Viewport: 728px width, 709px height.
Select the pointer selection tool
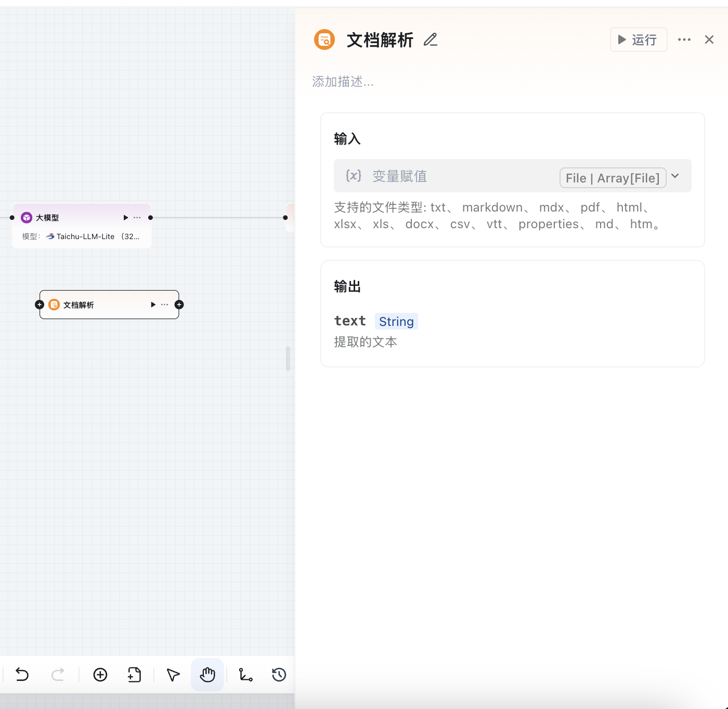pyautogui.click(x=172, y=674)
